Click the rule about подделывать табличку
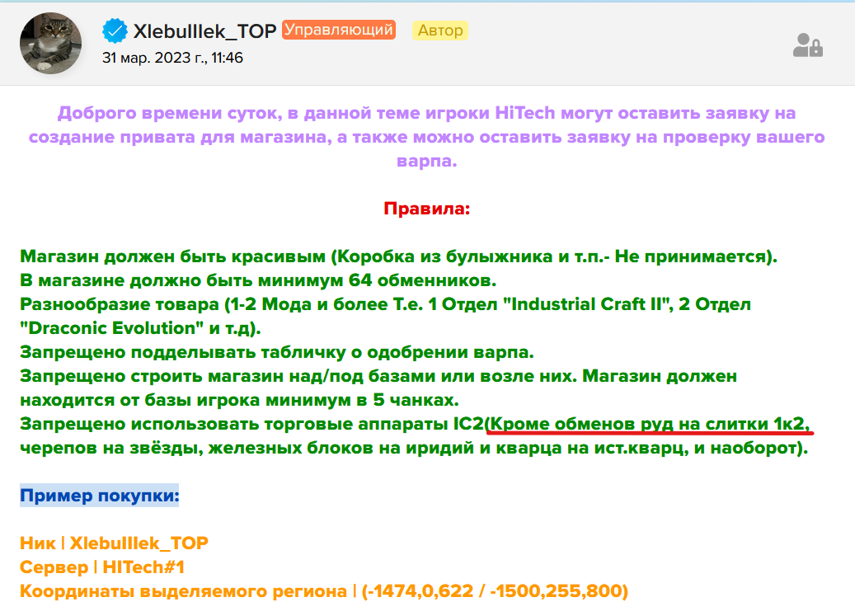The image size is (855, 616). click(277, 352)
